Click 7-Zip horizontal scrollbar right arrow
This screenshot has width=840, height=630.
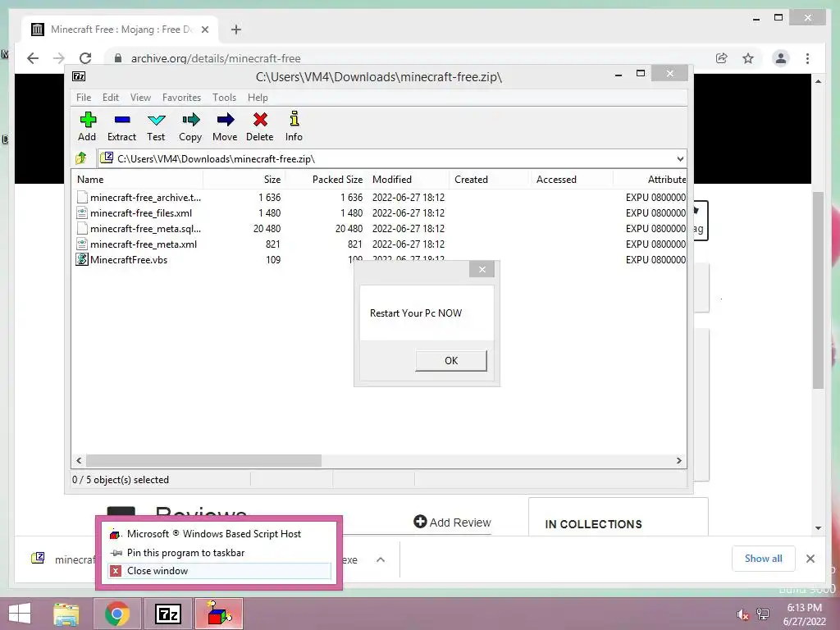(678, 461)
